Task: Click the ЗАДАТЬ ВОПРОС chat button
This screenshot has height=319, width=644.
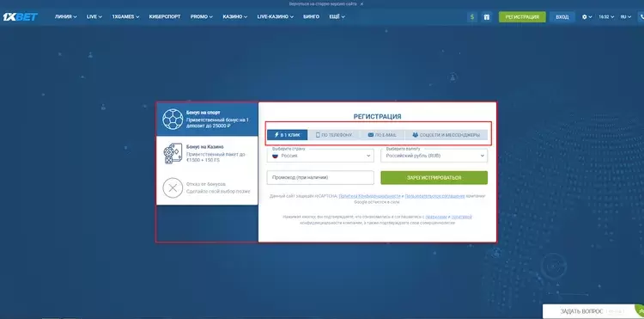Action: click(x=593, y=311)
